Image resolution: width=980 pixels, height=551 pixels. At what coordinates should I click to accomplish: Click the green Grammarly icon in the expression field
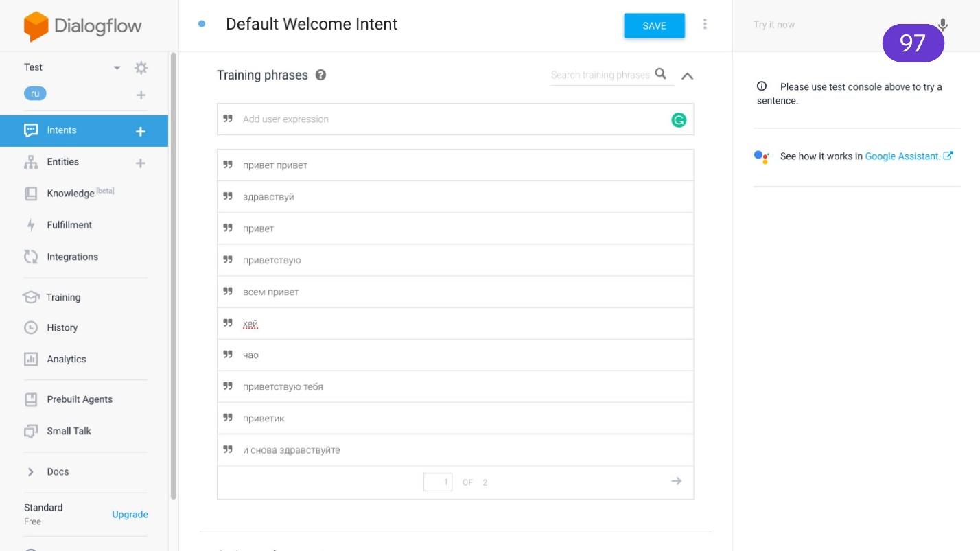(678, 120)
